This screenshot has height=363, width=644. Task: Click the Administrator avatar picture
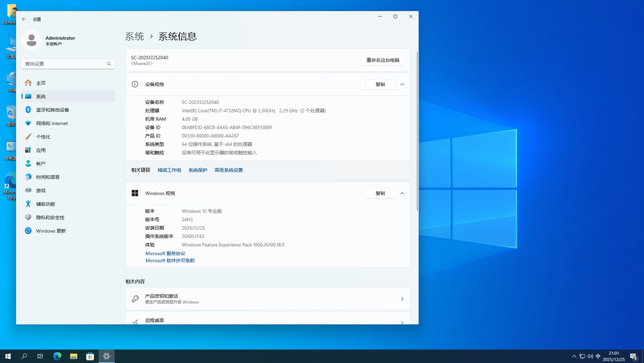[31, 40]
